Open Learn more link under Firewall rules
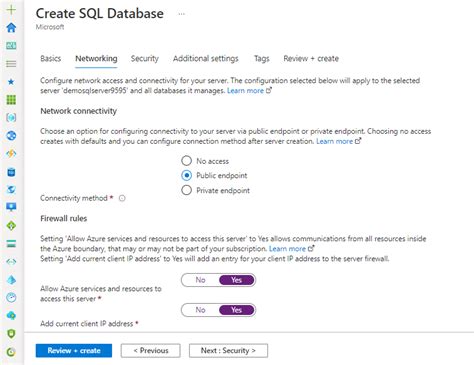 [x=291, y=249]
